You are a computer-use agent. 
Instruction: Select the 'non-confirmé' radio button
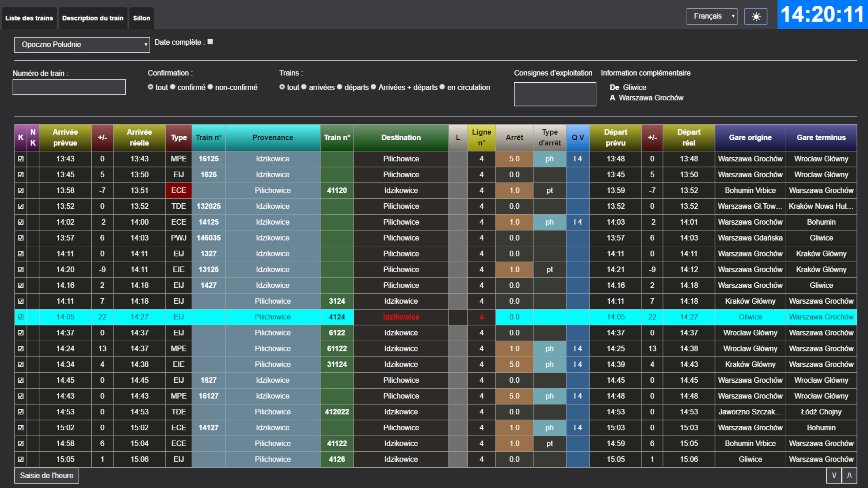[x=210, y=87]
